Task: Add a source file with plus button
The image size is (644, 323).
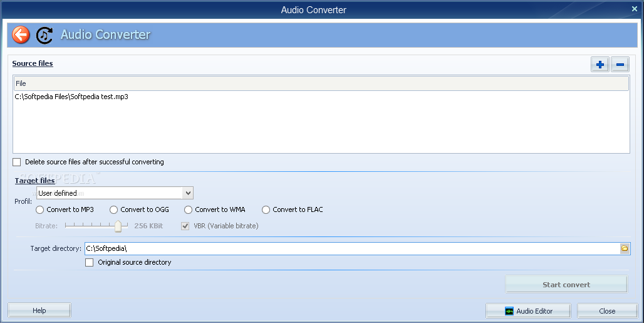Action: point(600,65)
